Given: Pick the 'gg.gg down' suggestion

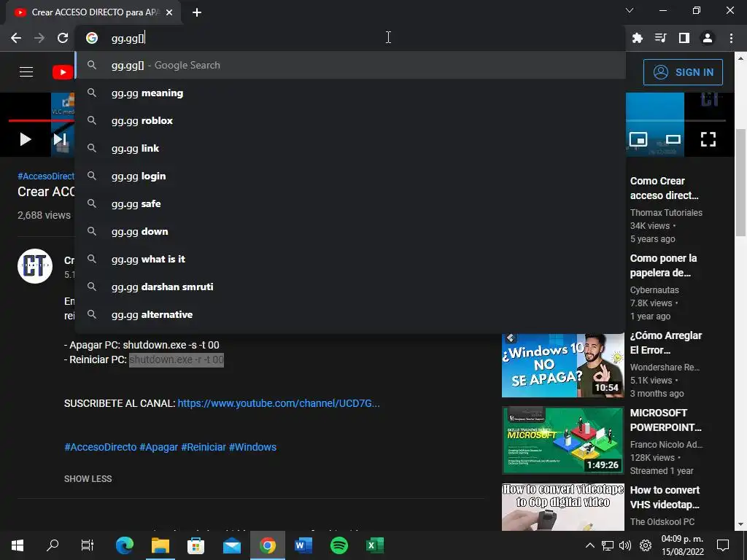Looking at the screenshot, I should coord(351,231).
